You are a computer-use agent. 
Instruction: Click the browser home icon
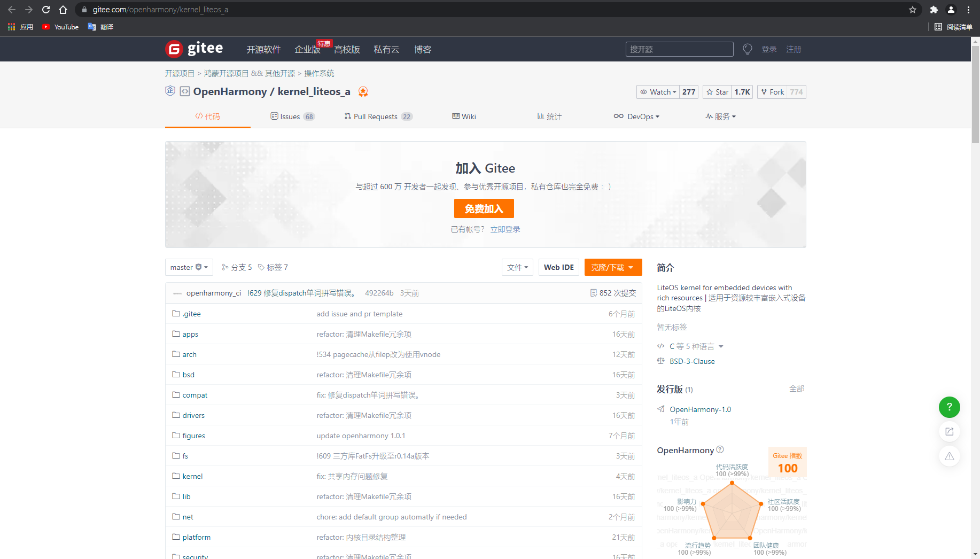coord(63,10)
